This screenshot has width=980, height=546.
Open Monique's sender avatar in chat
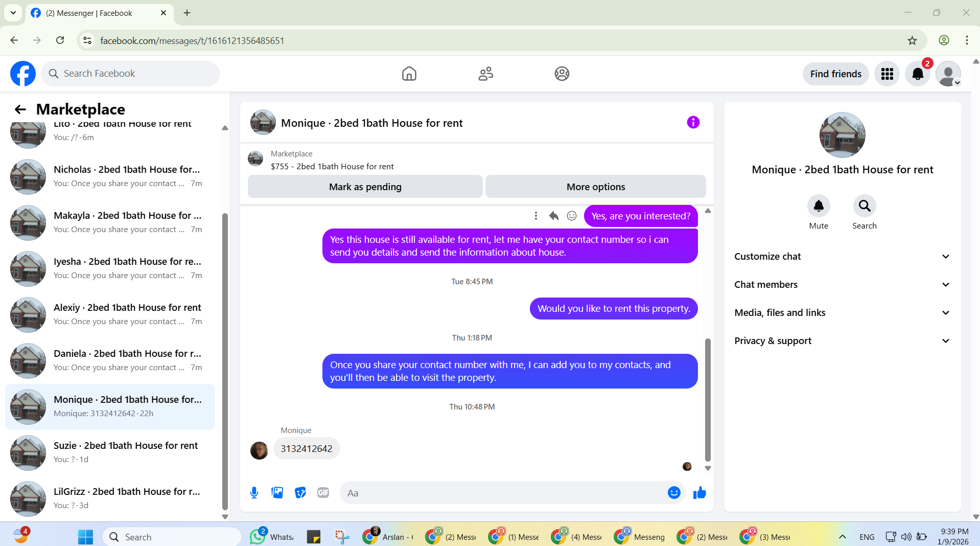pos(259,450)
